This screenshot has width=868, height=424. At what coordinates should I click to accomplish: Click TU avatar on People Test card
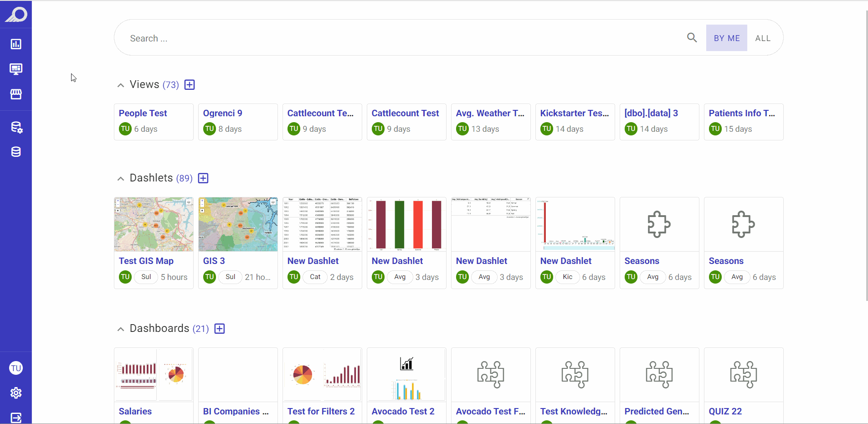click(125, 129)
